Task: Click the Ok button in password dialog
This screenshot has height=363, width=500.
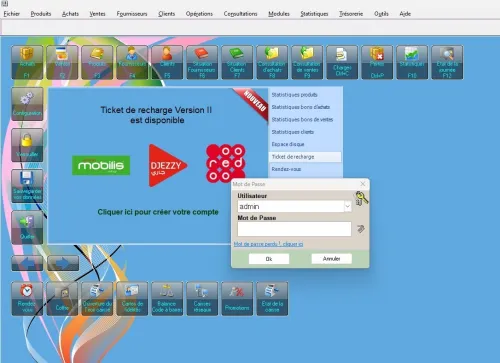Action: pos(269,259)
